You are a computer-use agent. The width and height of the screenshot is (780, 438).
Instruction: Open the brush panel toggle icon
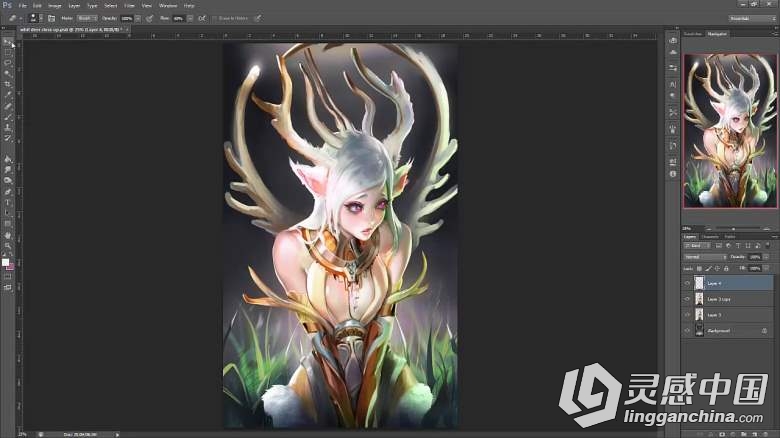coord(51,18)
